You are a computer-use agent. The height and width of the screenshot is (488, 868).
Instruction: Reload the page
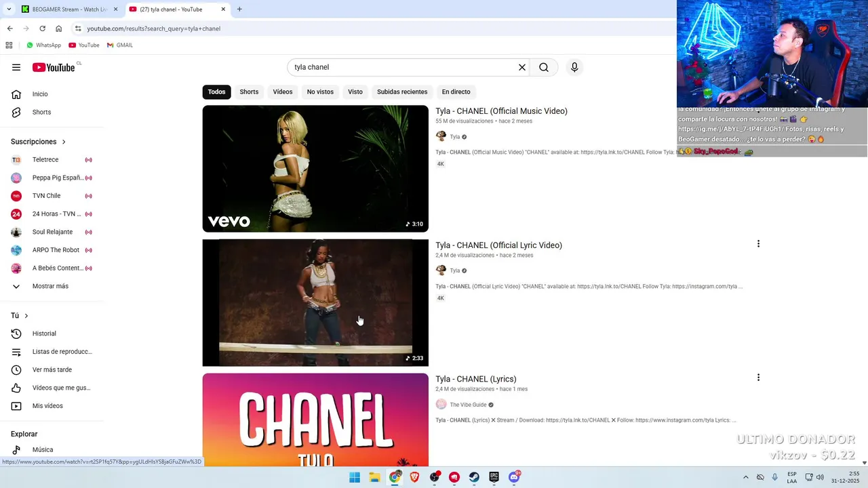[42, 28]
